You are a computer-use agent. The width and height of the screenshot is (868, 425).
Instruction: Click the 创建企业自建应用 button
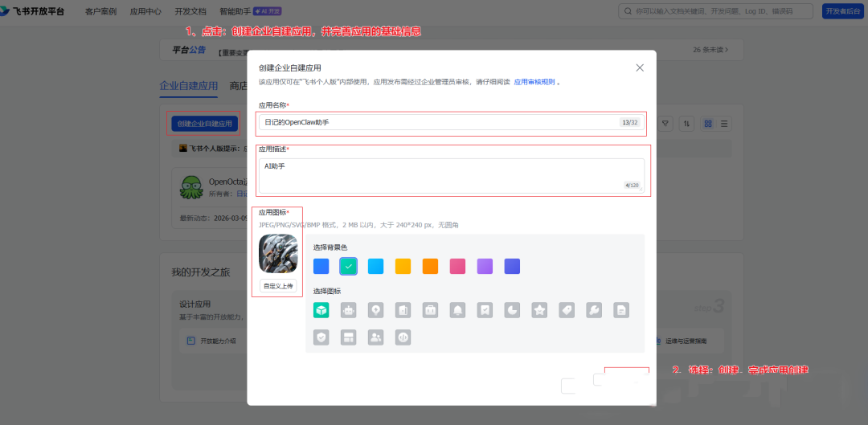pos(205,124)
